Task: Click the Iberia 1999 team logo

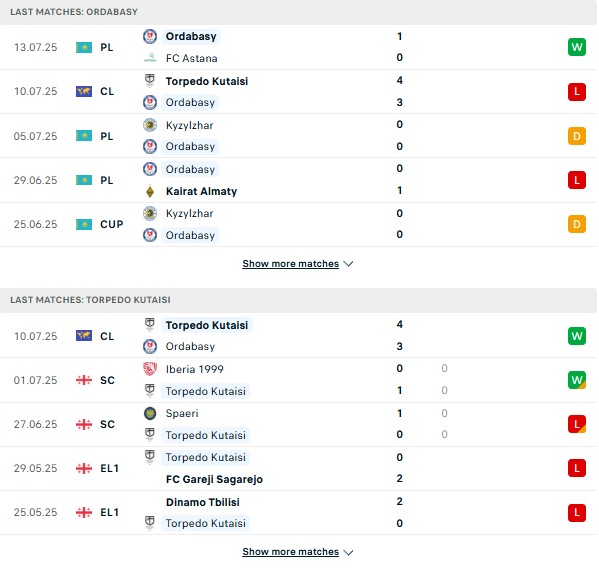Action: (150, 369)
